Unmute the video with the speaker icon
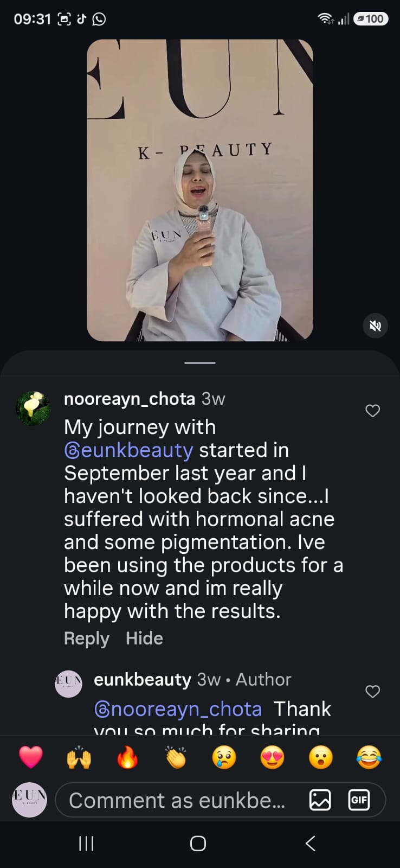The height and width of the screenshot is (868, 400). coord(375,325)
